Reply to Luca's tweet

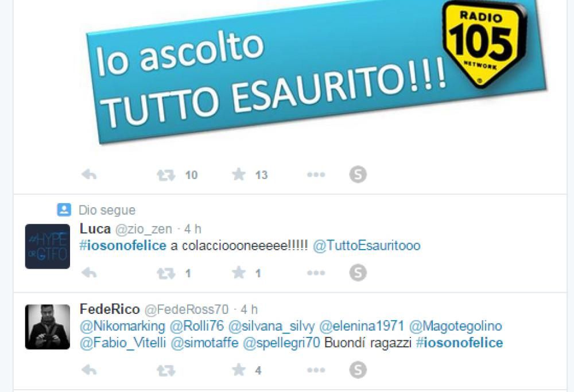[89, 273]
